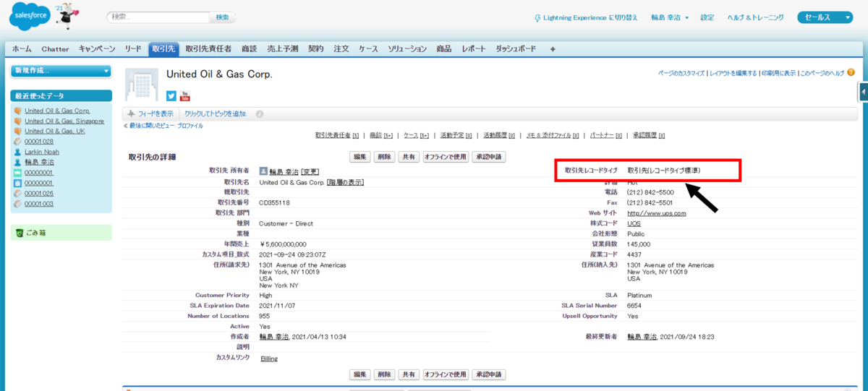Image resolution: width=868 pixels, height=391 pixels.
Task: Open the ダッシュボード tab
Action: coord(516,49)
